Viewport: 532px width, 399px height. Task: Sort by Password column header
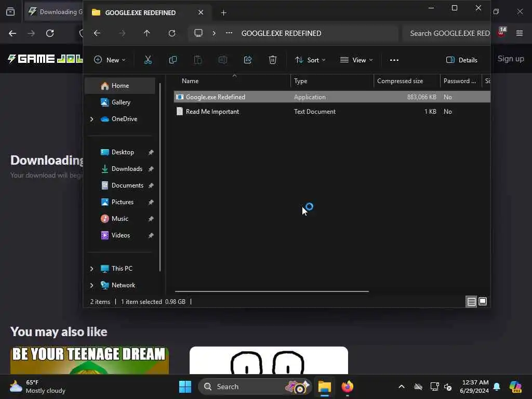461,81
